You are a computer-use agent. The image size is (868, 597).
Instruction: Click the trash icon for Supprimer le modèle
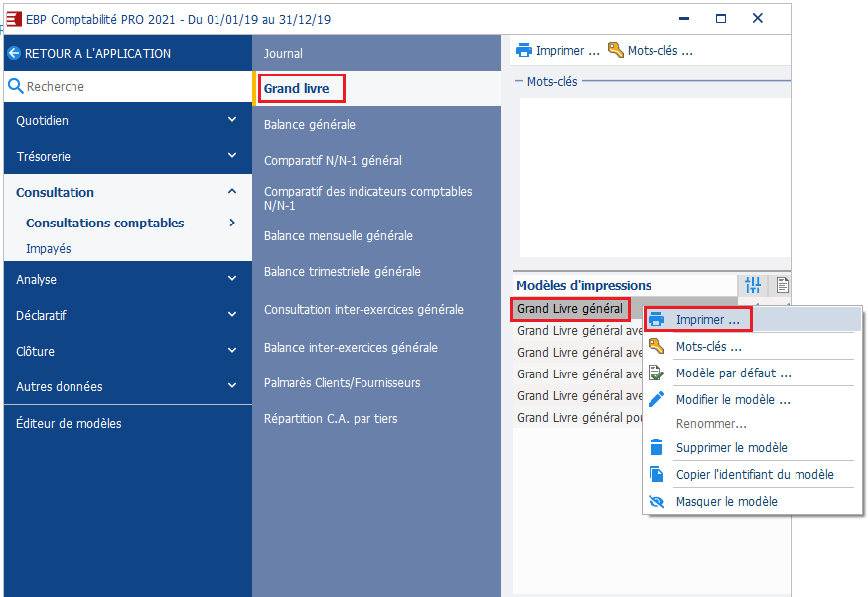656,447
